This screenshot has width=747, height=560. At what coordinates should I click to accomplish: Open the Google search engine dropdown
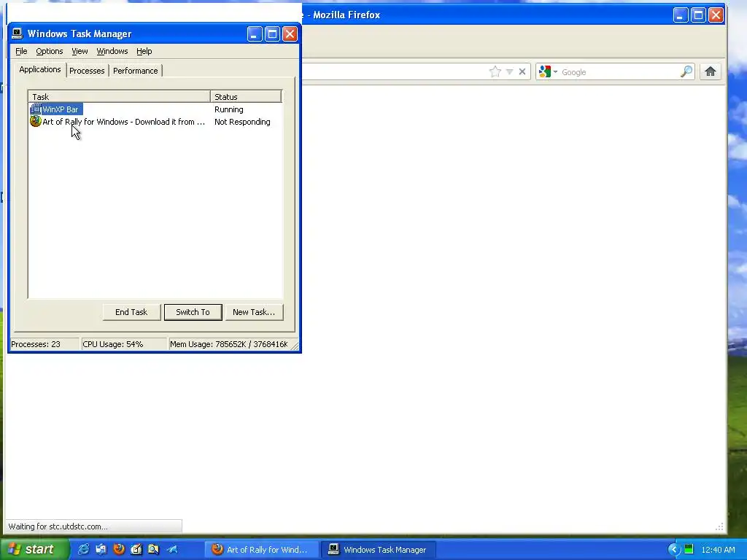548,72
